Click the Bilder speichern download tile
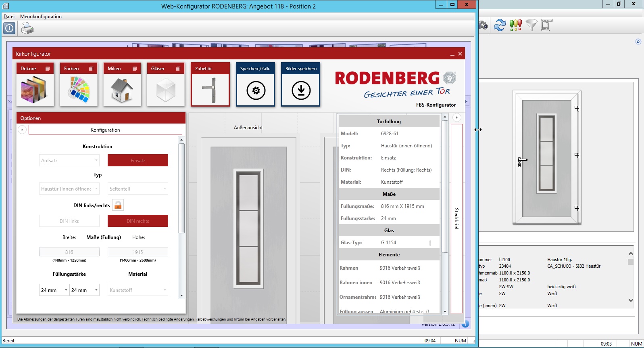This screenshot has height=348, width=644. click(x=301, y=84)
